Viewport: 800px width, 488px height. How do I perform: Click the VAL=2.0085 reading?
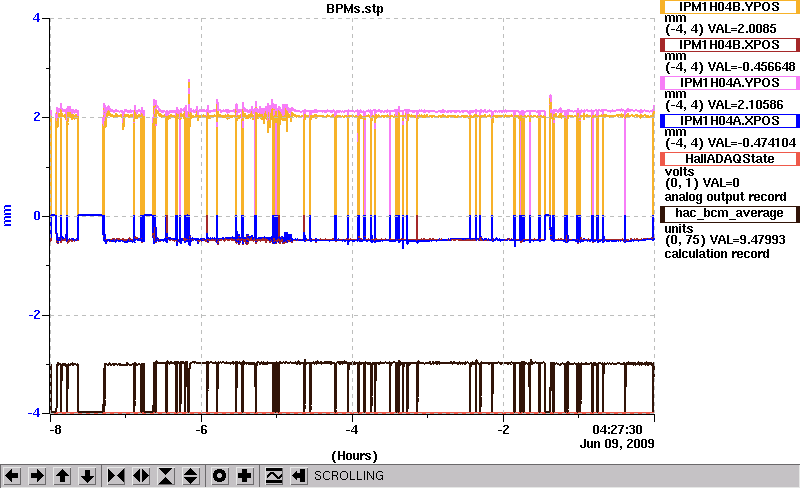point(742,29)
